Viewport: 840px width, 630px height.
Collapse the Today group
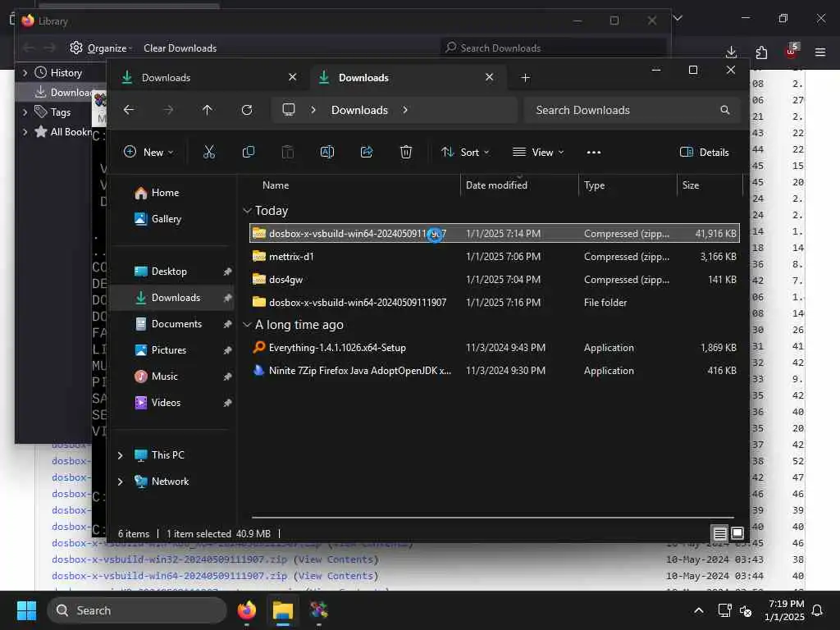coord(247,211)
